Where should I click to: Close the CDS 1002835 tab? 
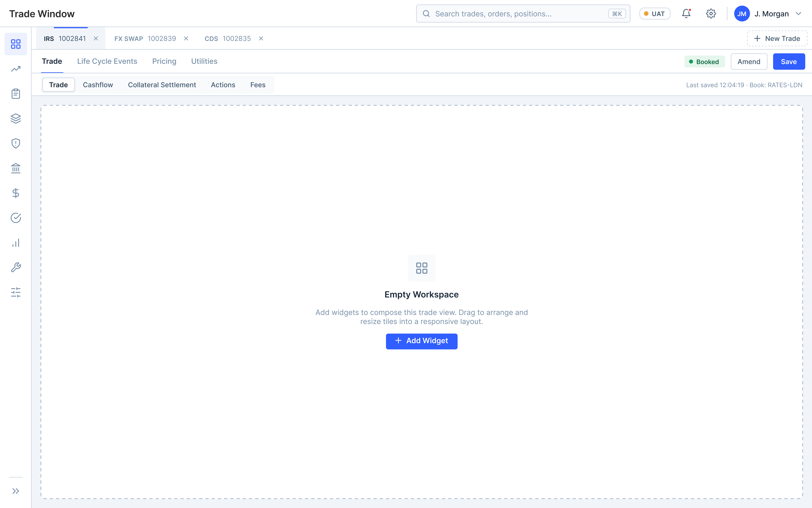click(x=261, y=39)
